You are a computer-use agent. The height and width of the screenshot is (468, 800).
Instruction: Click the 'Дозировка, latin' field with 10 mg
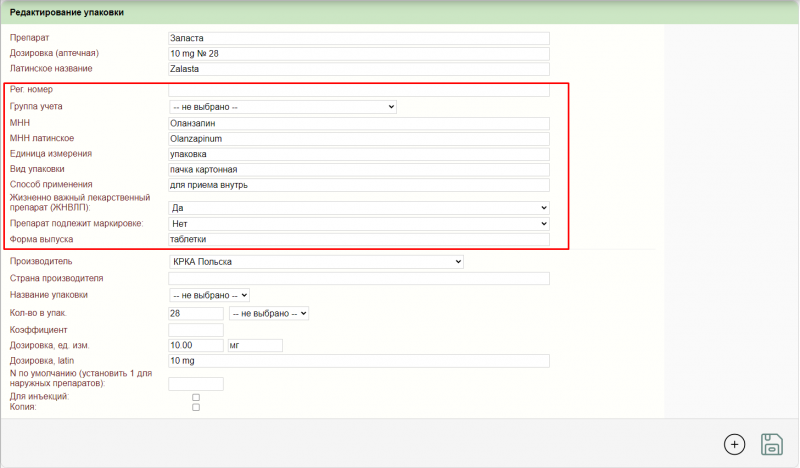click(359, 361)
